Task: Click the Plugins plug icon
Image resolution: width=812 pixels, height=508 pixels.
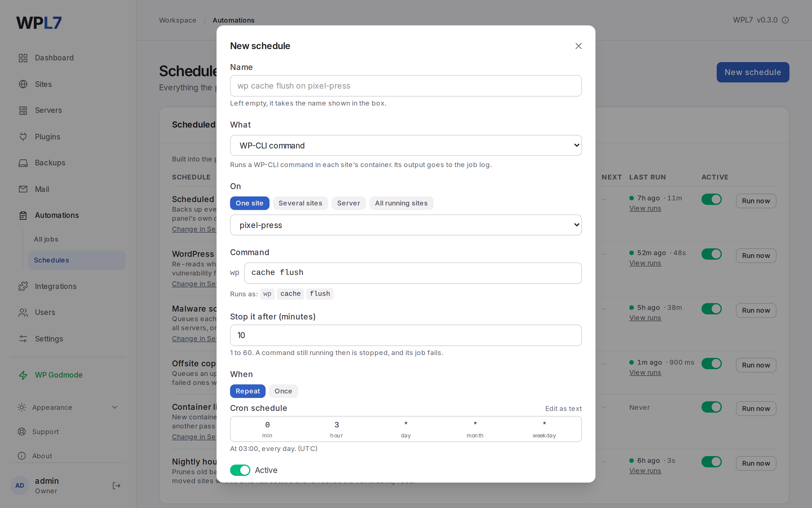Action: pyautogui.click(x=23, y=136)
